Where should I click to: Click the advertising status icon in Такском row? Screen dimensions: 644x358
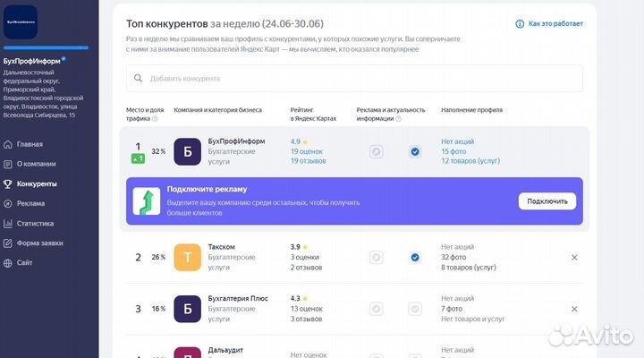376,257
